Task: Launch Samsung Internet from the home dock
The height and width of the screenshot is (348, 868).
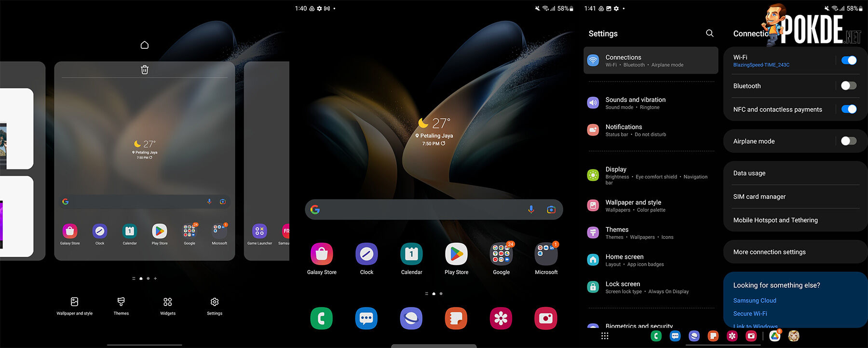Action: click(411, 319)
